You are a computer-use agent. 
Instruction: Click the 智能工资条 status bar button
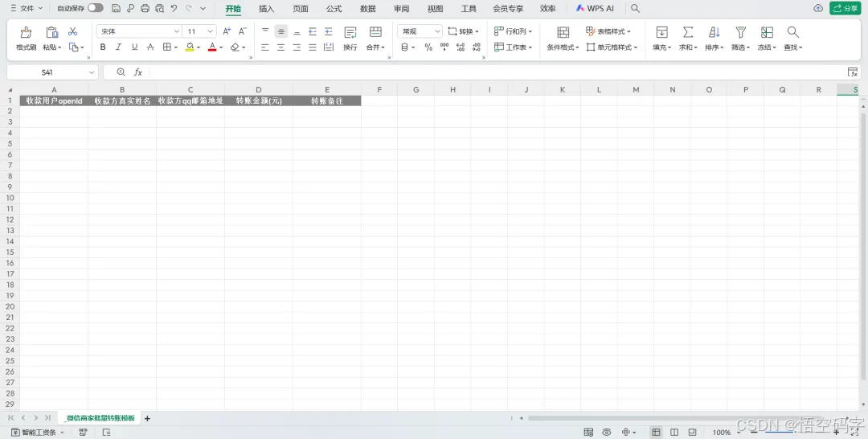37,433
